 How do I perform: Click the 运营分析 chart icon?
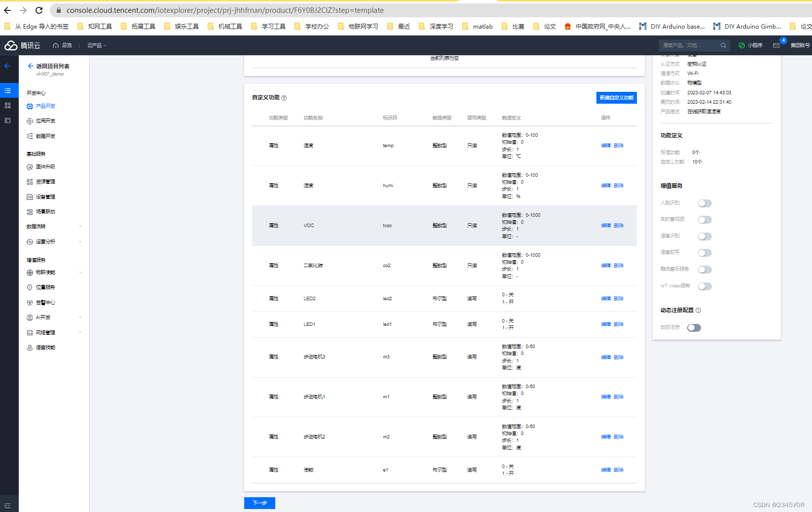pos(30,242)
